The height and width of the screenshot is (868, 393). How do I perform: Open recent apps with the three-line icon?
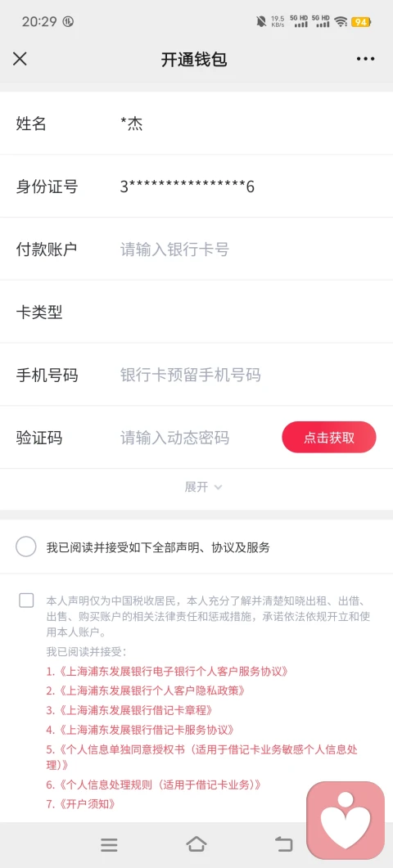(x=109, y=844)
